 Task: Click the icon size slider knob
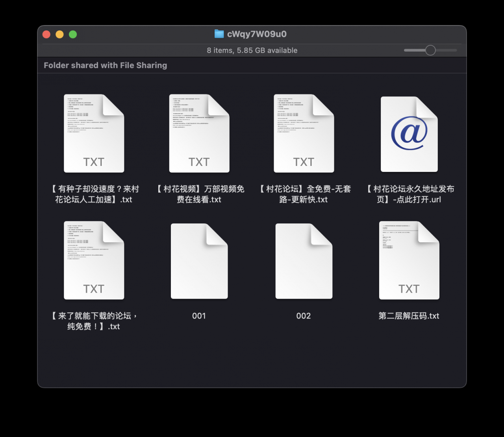coord(430,50)
